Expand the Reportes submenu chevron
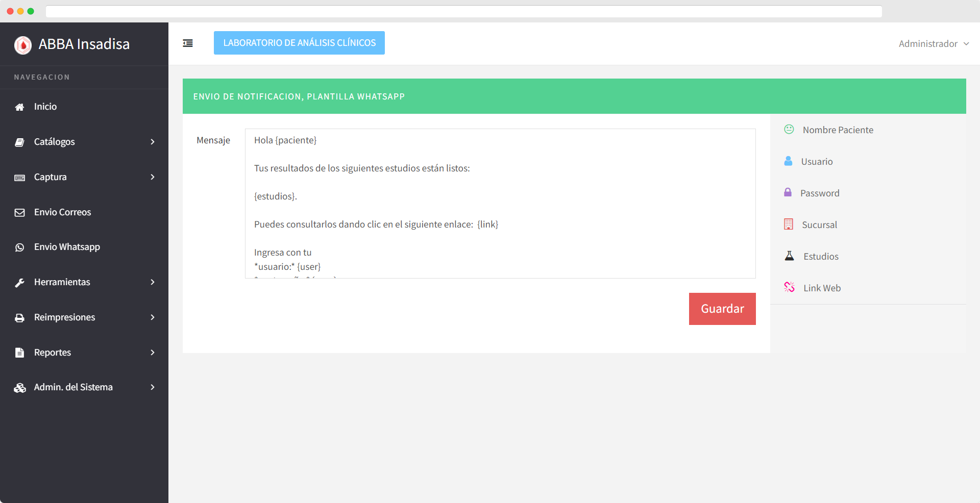Image resolution: width=980 pixels, height=503 pixels. tap(152, 353)
